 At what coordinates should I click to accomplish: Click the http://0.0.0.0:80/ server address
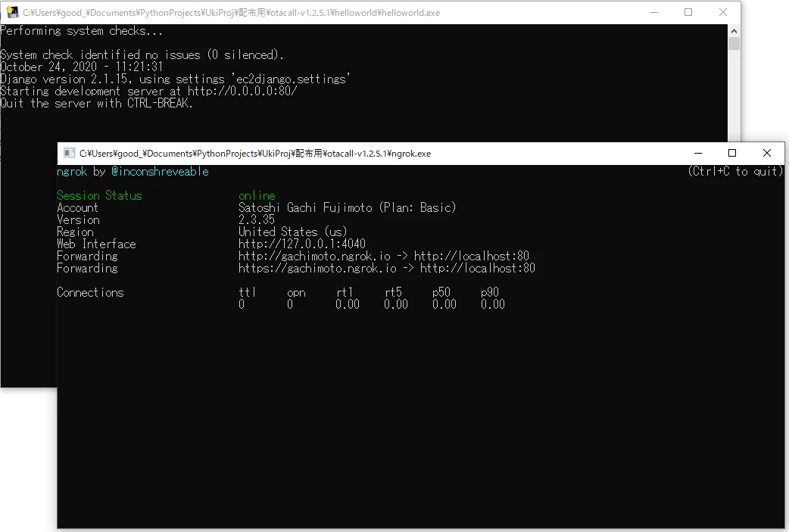[242, 91]
